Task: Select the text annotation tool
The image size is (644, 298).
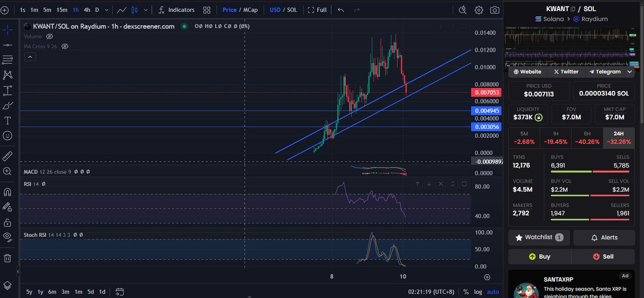Action: coord(8,121)
